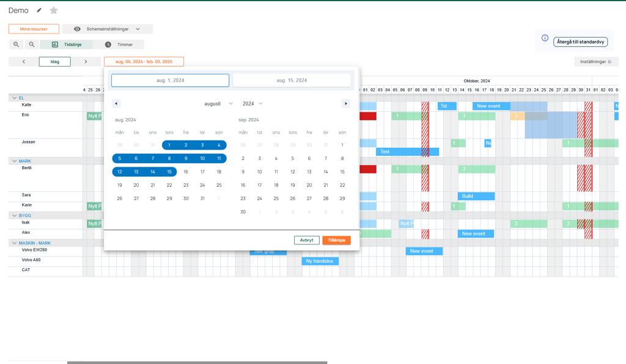Click the zoom in magnifier icon
626x364 pixels.
pos(17,45)
